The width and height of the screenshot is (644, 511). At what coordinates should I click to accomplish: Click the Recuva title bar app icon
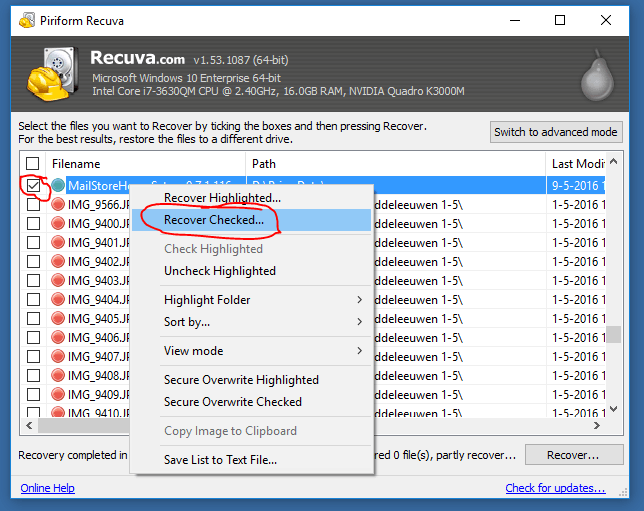27,20
